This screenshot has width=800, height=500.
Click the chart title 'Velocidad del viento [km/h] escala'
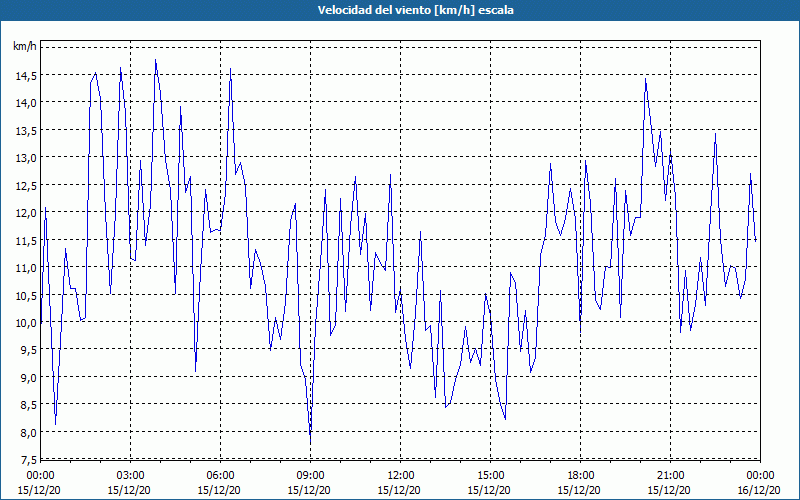click(x=415, y=10)
